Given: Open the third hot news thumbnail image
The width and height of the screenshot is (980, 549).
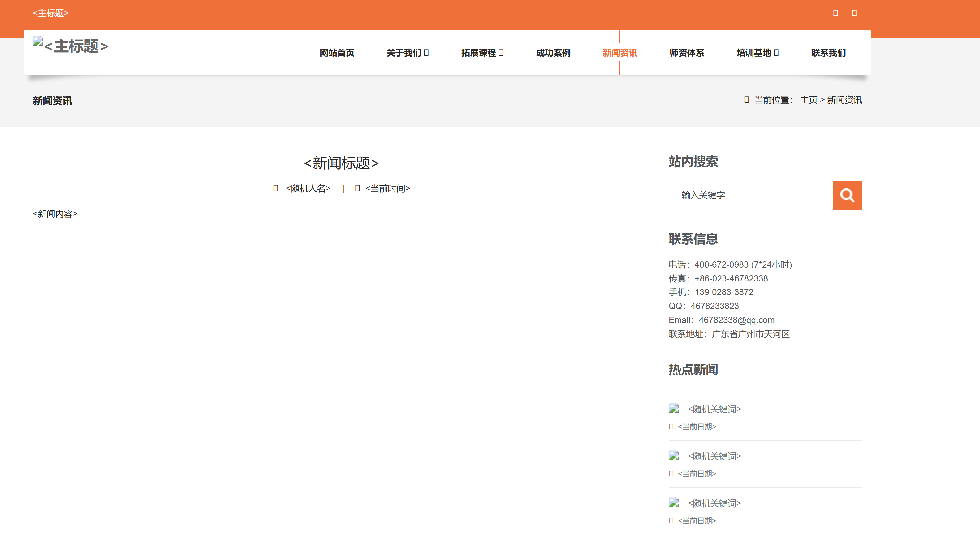Looking at the screenshot, I should coord(673,503).
